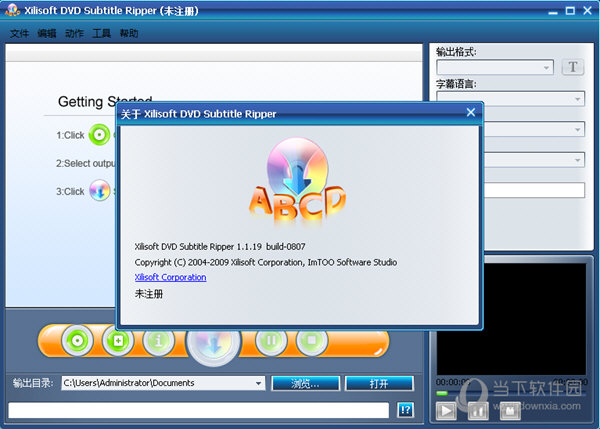600x429 pixels.
Task: Click the info button in orange toolbar
Action: 158,340
